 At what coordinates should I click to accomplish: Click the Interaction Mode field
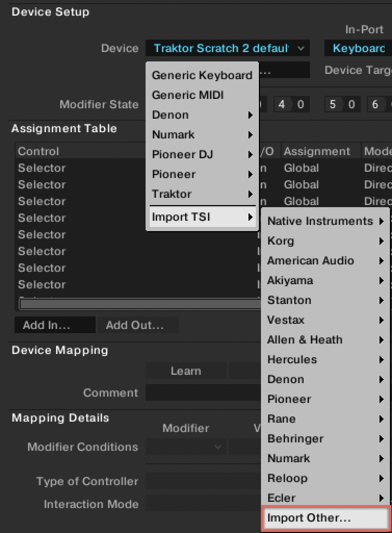click(203, 503)
